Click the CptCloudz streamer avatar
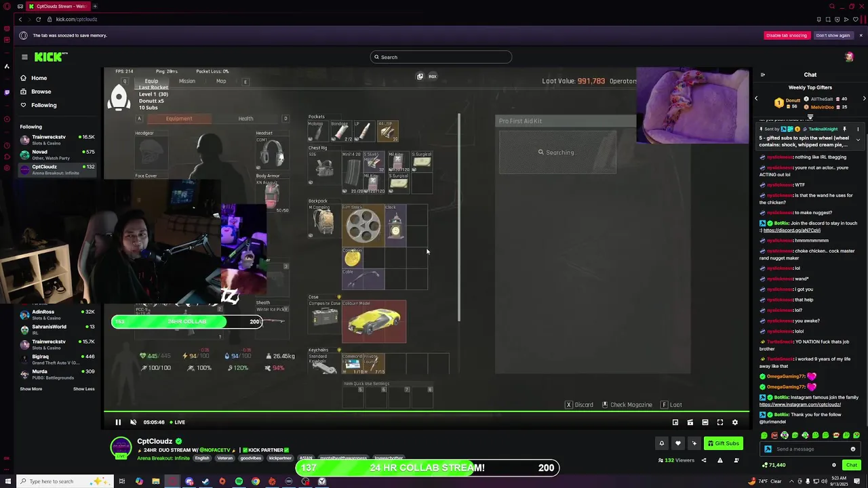This screenshot has width=868, height=488. (121, 448)
